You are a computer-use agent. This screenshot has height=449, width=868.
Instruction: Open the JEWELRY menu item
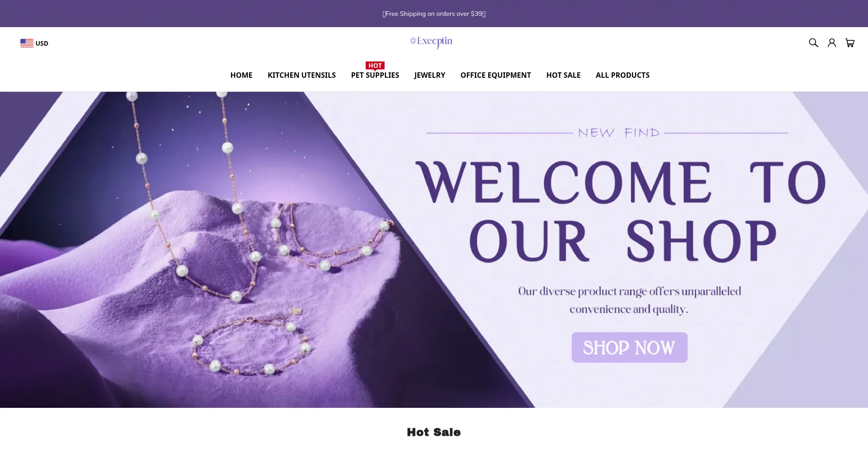(429, 75)
